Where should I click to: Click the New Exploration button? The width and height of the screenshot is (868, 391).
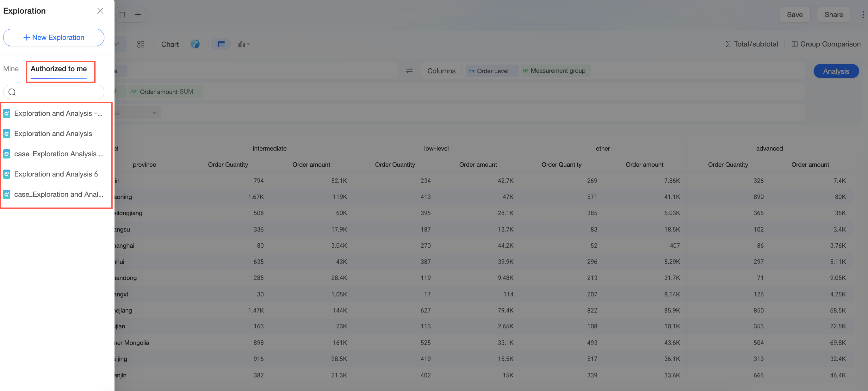[x=53, y=37]
